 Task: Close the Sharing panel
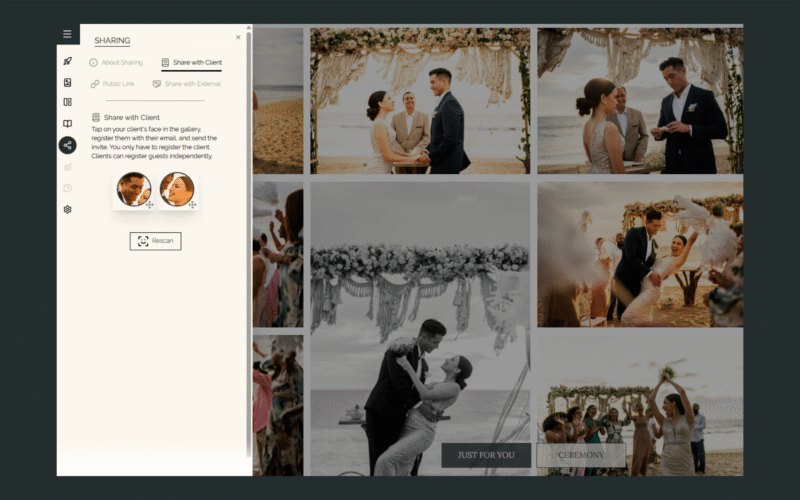pos(238,37)
